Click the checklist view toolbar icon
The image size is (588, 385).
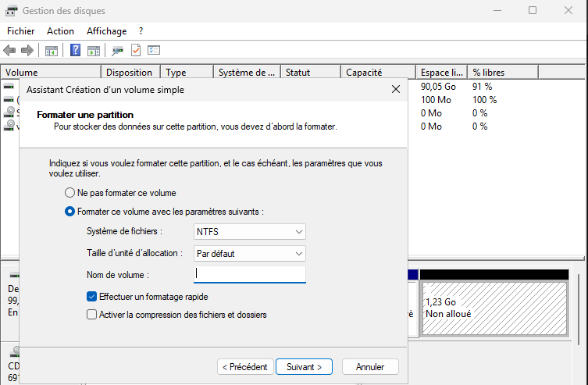(154, 51)
